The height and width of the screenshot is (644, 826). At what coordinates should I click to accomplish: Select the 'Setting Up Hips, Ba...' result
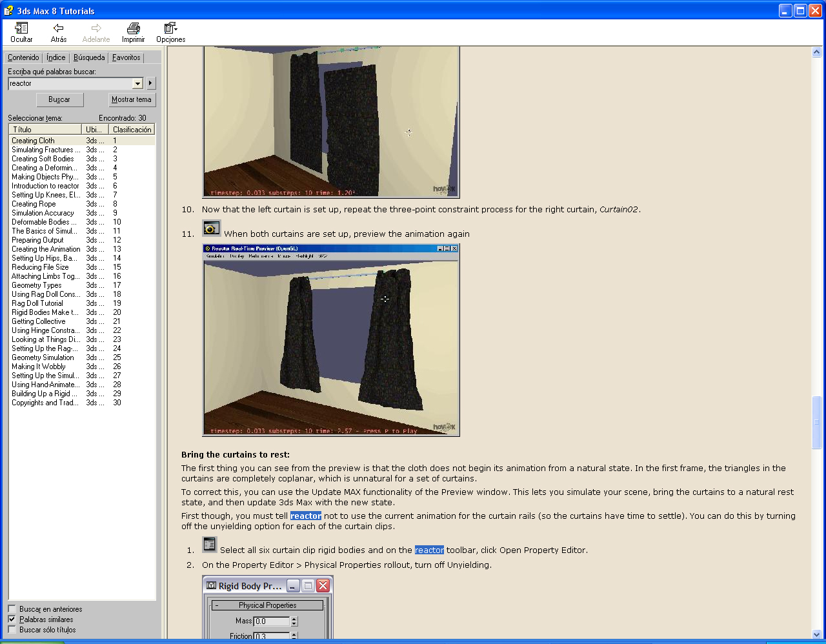pos(45,258)
